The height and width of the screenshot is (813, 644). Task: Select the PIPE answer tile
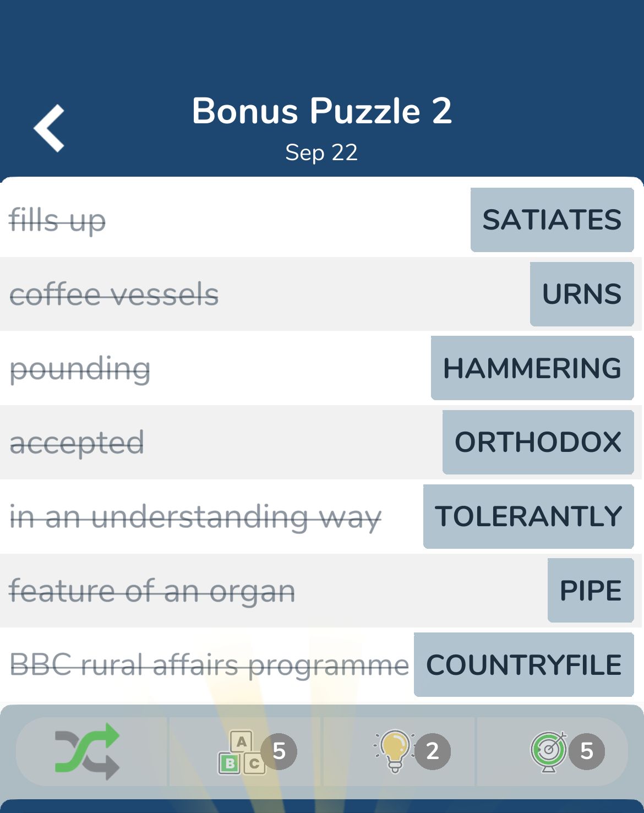click(x=591, y=591)
